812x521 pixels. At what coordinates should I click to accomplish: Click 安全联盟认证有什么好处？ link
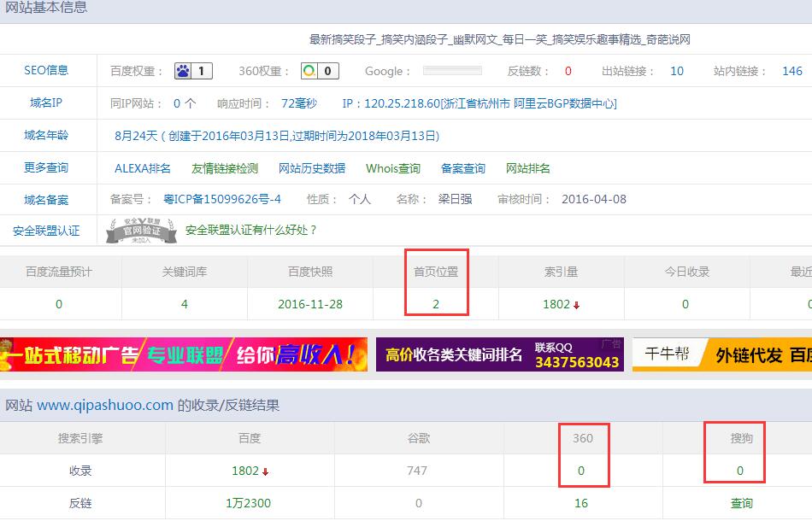251,231
